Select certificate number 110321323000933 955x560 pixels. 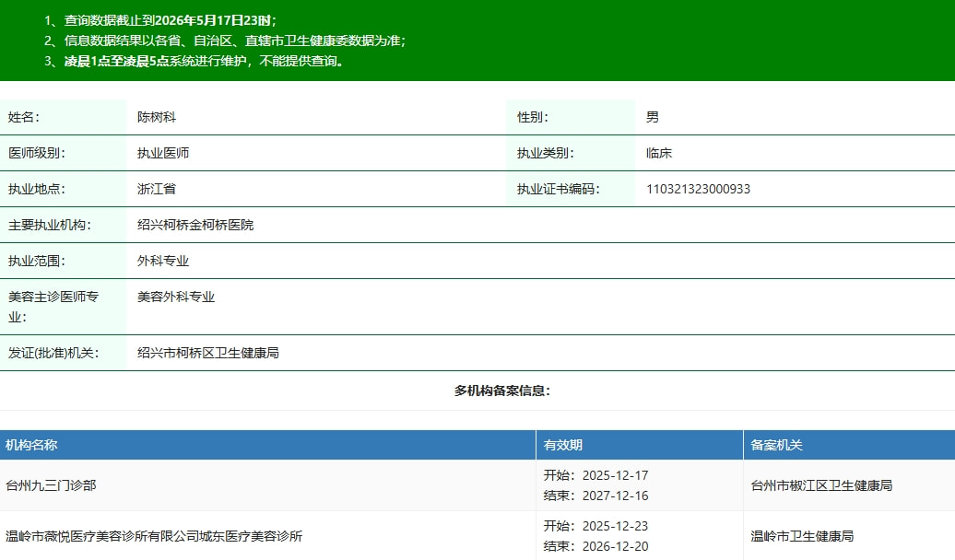[x=698, y=189]
